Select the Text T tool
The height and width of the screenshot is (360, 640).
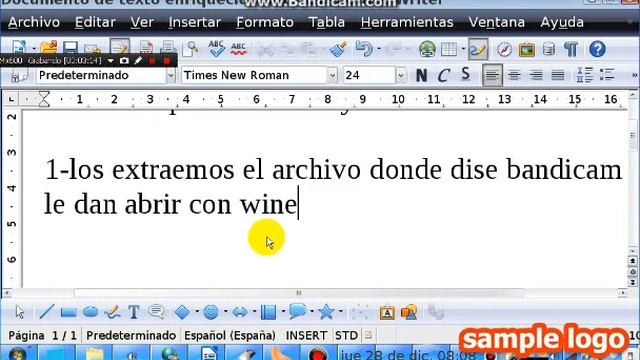(x=134, y=312)
